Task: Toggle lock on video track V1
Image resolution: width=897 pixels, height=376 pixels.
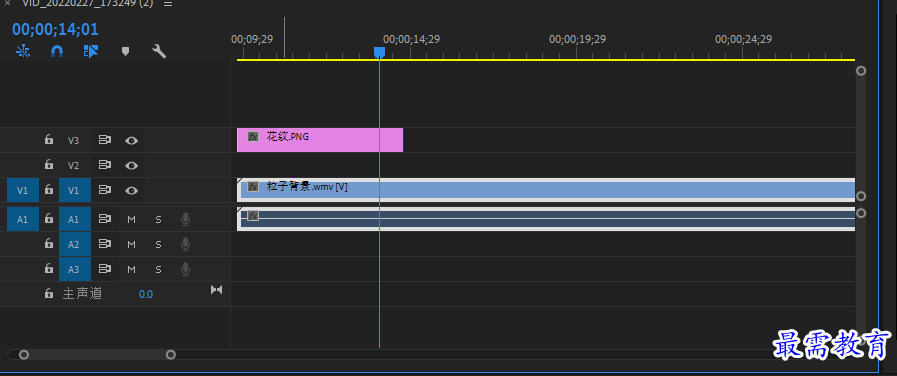Action: pos(49,190)
